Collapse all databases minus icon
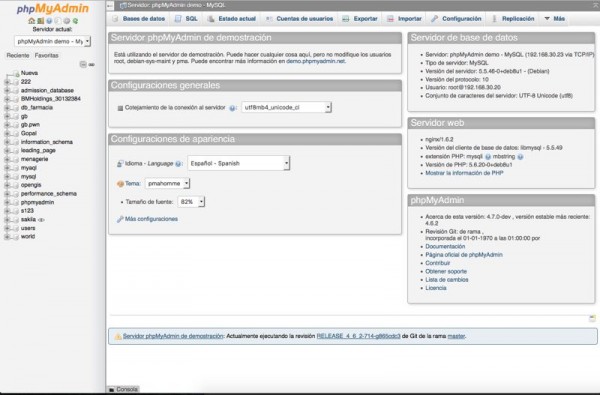 [x=83, y=64]
